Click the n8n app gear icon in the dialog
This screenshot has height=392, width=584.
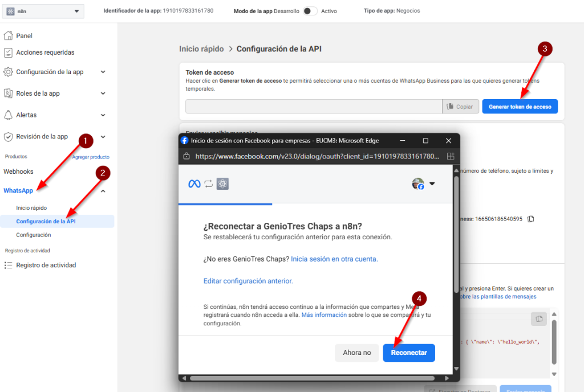pyautogui.click(x=223, y=183)
